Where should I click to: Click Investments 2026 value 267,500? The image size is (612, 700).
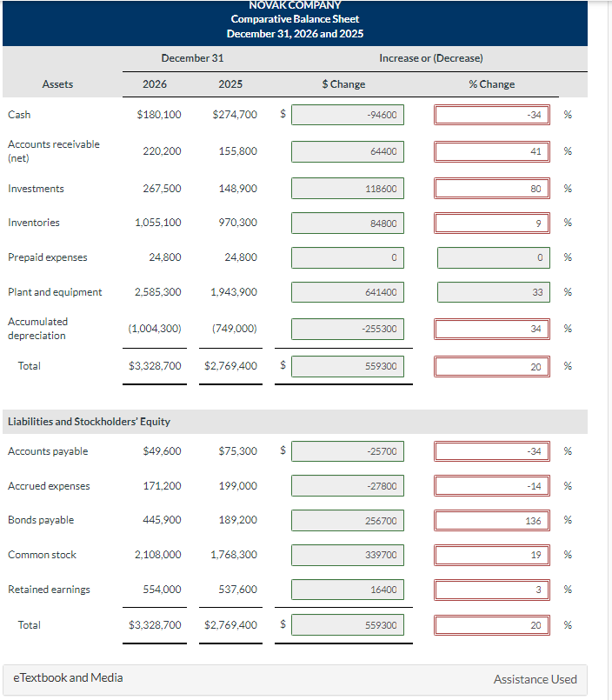(162, 189)
